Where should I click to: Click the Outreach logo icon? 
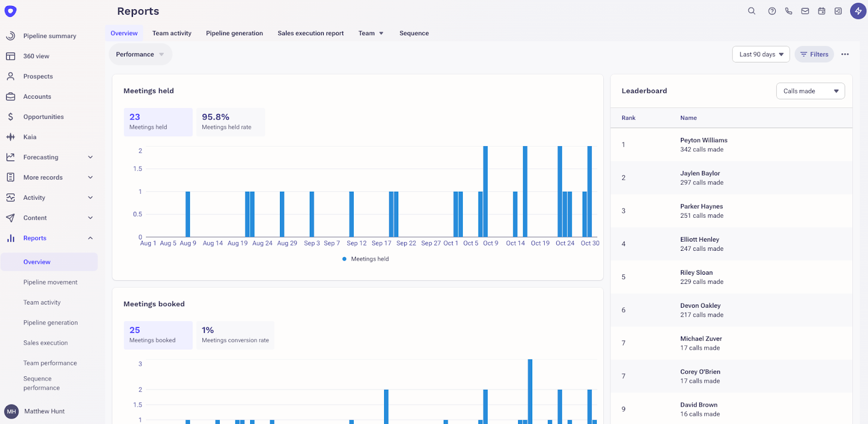pos(10,11)
